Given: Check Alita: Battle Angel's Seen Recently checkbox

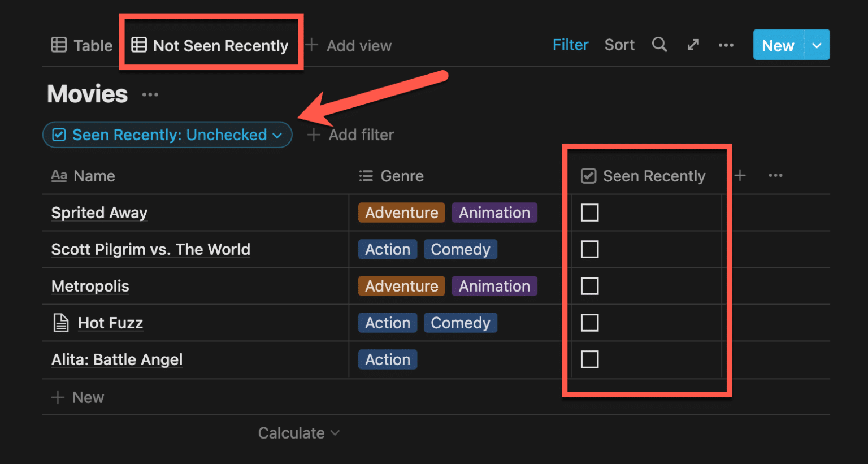Looking at the screenshot, I should [589, 359].
